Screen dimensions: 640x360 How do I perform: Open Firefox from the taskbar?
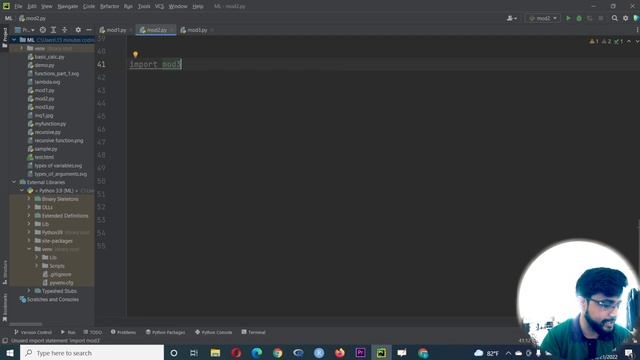(x=340, y=353)
